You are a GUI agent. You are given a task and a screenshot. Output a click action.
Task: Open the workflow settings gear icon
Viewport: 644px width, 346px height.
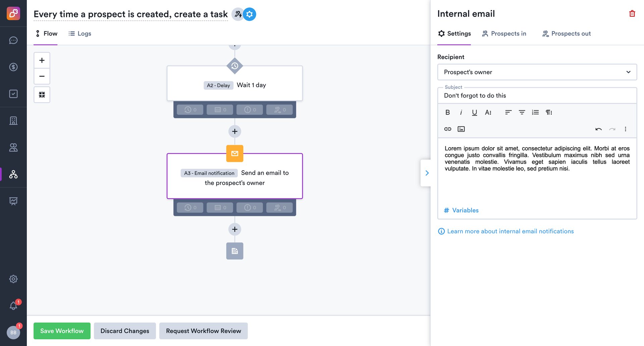pyautogui.click(x=249, y=14)
